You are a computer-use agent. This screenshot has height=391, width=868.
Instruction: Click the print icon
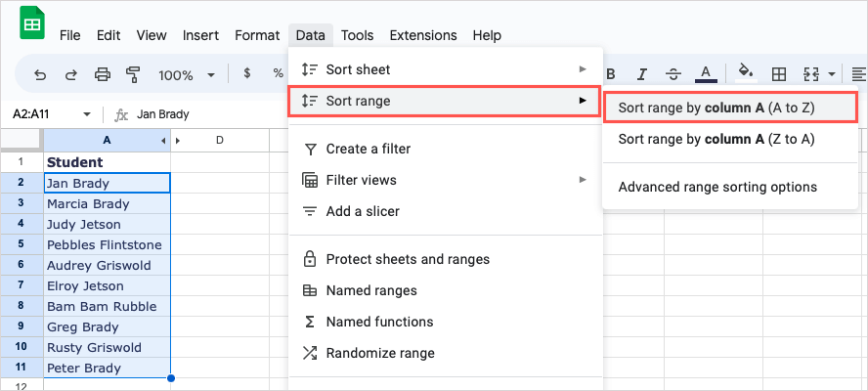tap(102, 74)
